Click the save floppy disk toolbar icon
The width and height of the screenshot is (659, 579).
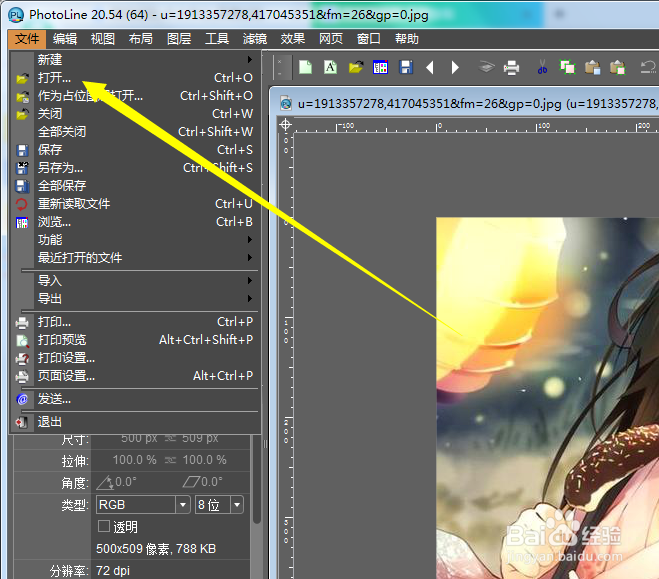point(406,67)
